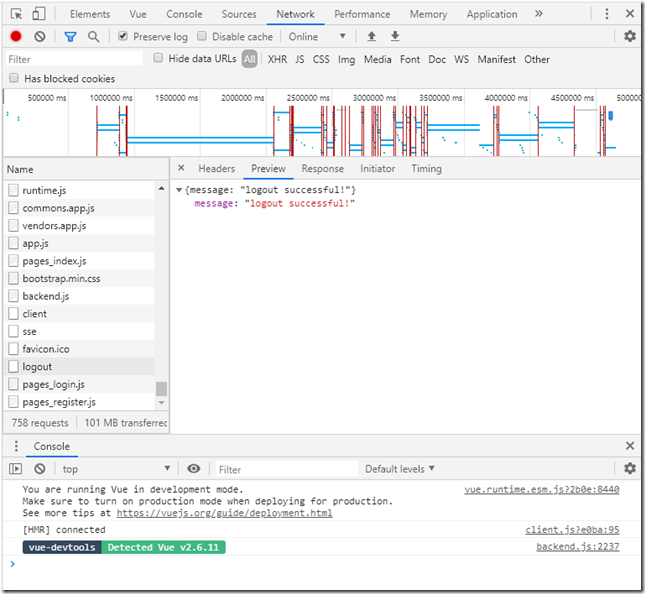This screenshot has width=645, height=594.
Task: Toggle the device toolbar icon
Action: pyautogui.click(x=39, y=14)
